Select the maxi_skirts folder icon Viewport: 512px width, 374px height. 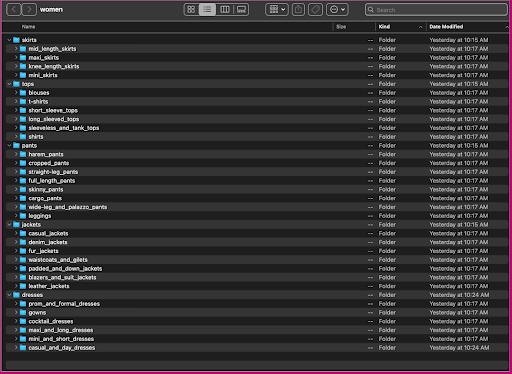point(23,58)
